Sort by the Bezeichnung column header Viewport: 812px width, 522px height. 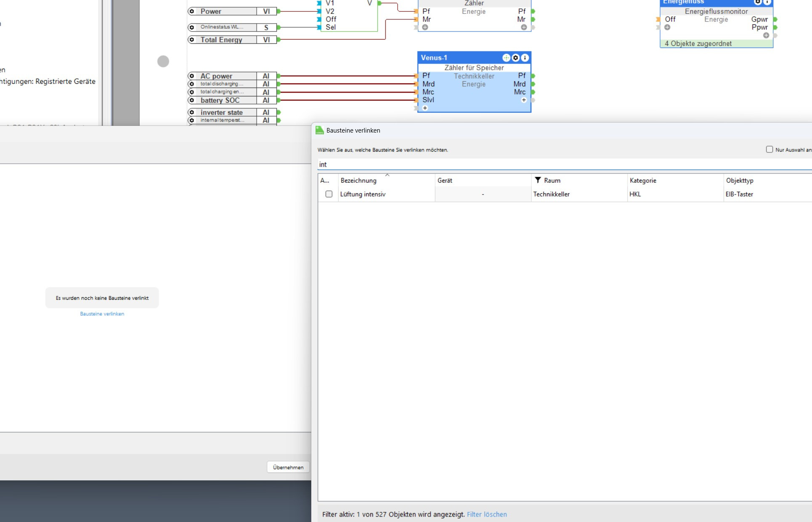point(358,181)
